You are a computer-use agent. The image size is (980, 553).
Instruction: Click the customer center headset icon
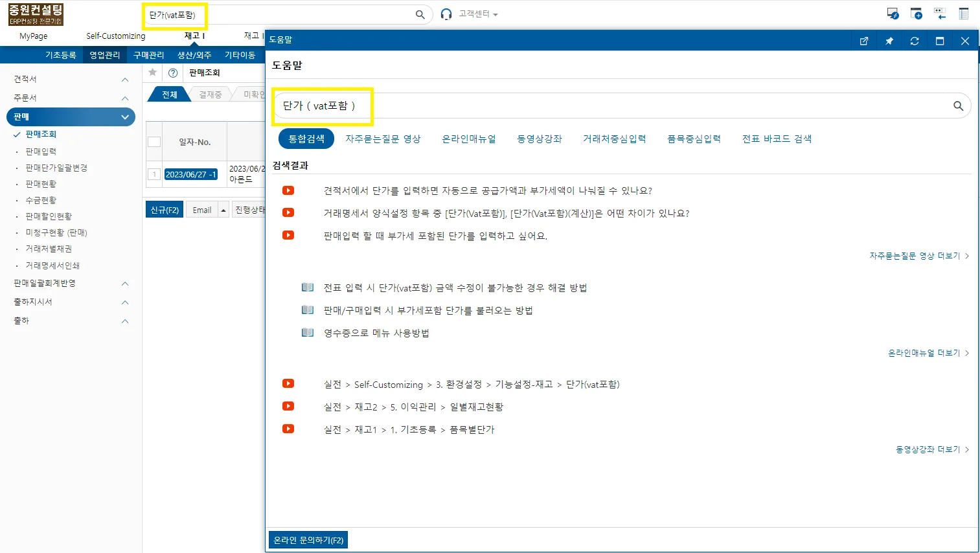point(446,14)
